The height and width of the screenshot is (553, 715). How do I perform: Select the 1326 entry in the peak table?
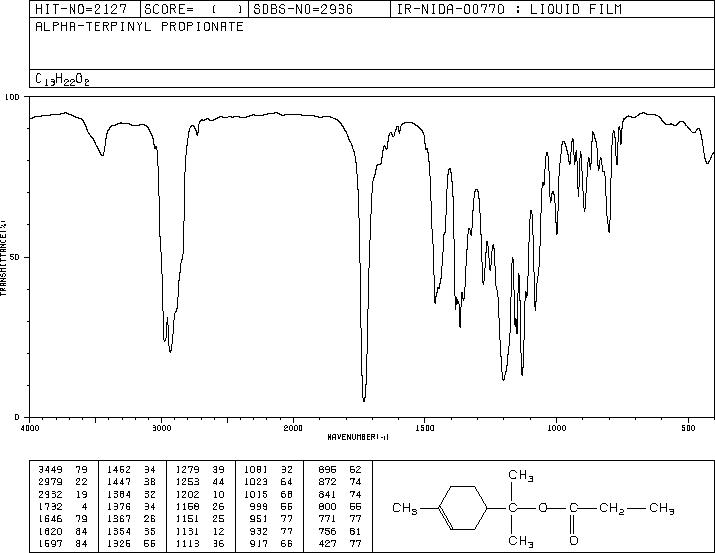[x=119, y=543]
